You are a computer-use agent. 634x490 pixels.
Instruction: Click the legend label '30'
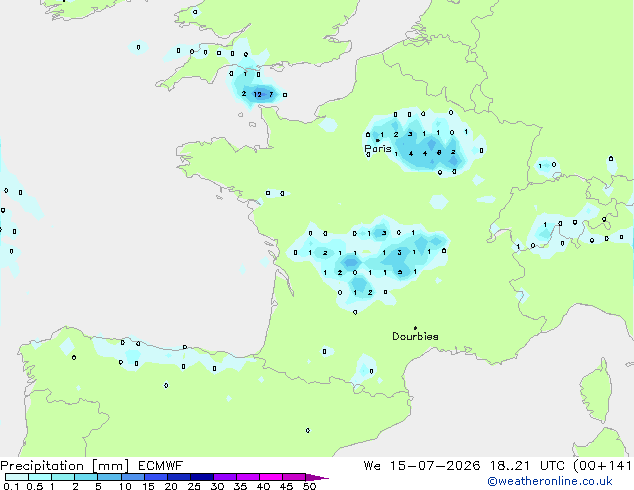coord(217,486)
